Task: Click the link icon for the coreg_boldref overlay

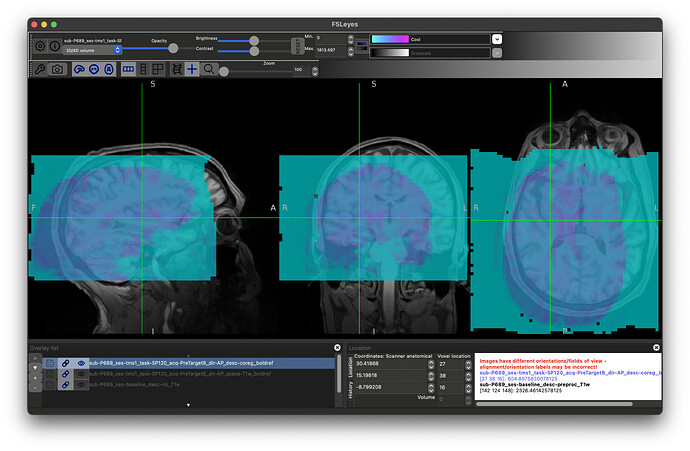Action: [65, 363]
